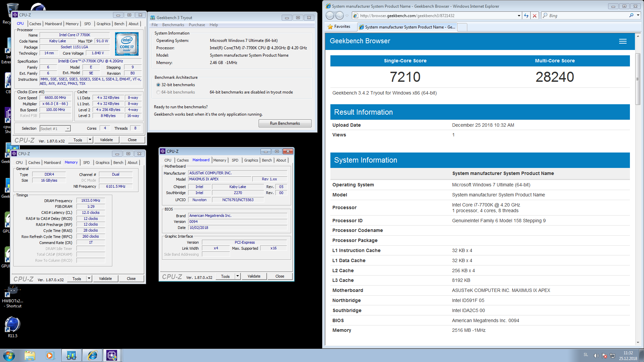Click Core Speed value 6600.00 MHz

click(55, 98)
